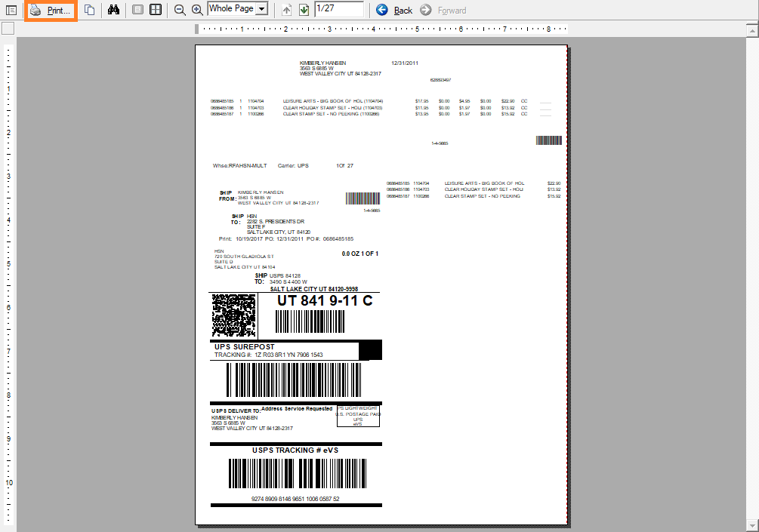Viewport: 759px width, 532px height.
Task: Click the Carrier: UPS text
Action: point(293,165)
